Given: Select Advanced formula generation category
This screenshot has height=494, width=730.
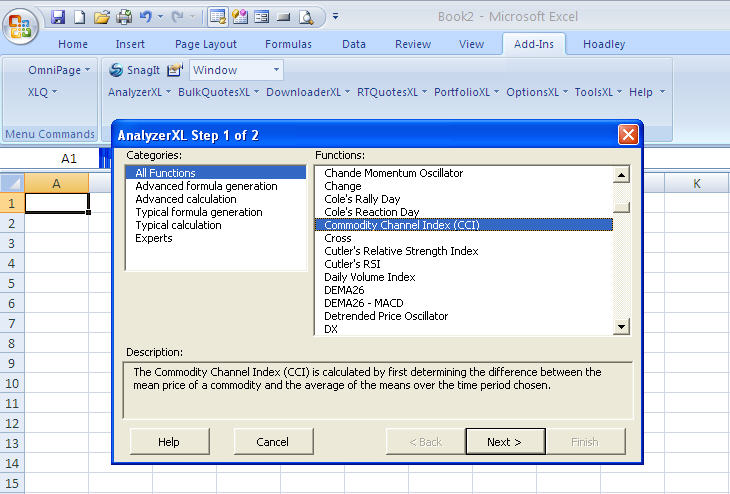Looking at the screenshot, I should pyautogui.click(x=216, y=186).
